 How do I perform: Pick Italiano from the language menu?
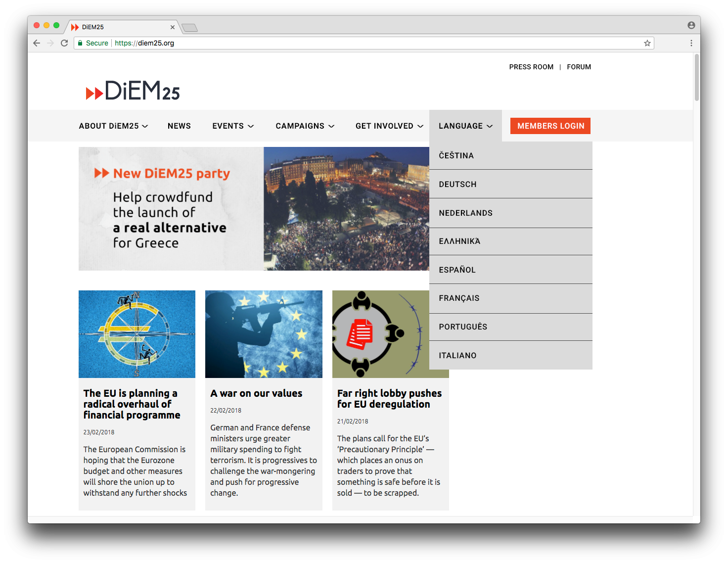pos(511,355)
